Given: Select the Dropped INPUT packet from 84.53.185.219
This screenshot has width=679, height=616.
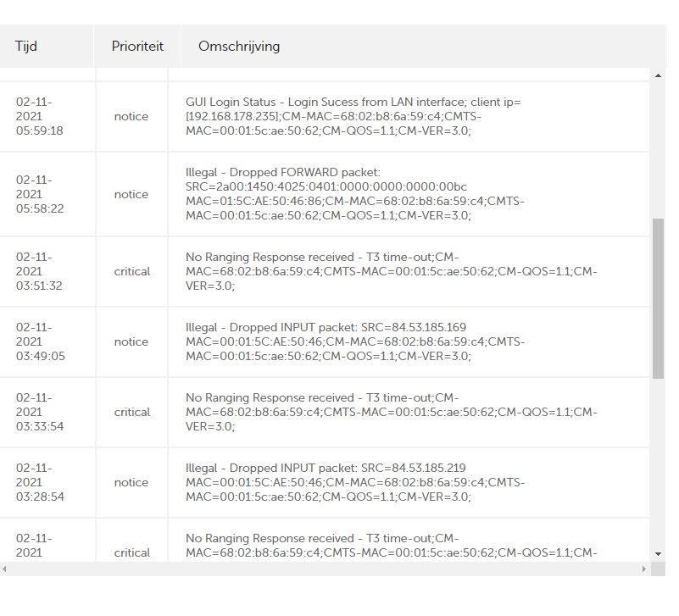Looking at the screenshot, I should (355, 482).
